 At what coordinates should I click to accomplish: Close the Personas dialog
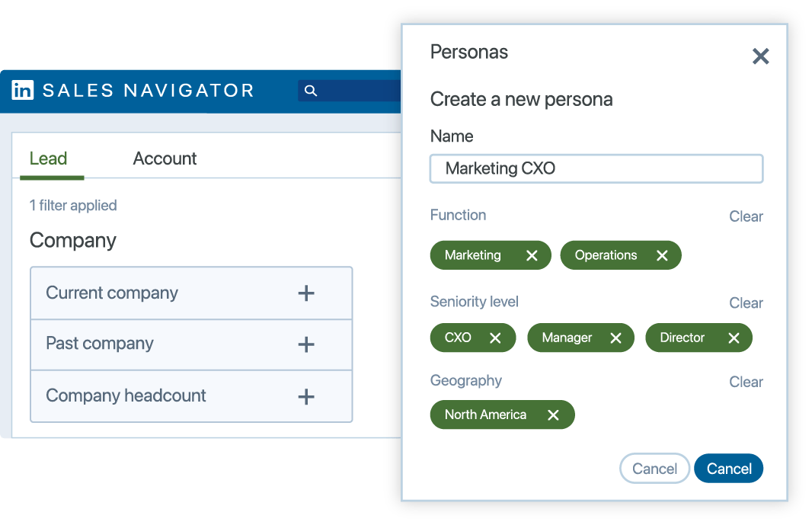coord(760,56)
